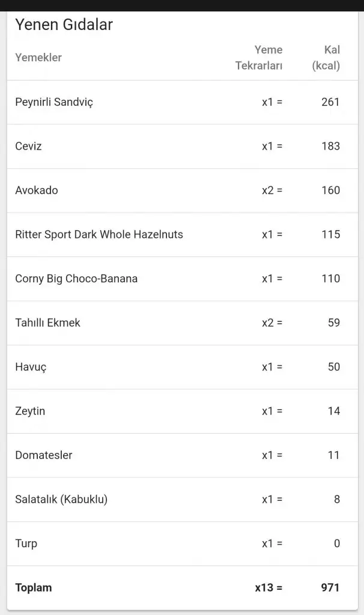Click the 971 total calories value

[x=330, y=587]
